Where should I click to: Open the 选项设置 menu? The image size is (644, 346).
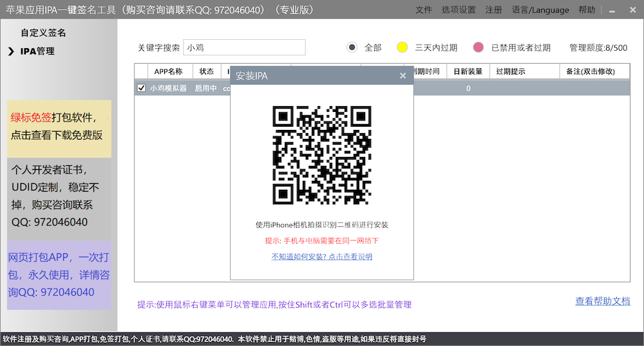[x=459, y=10]
